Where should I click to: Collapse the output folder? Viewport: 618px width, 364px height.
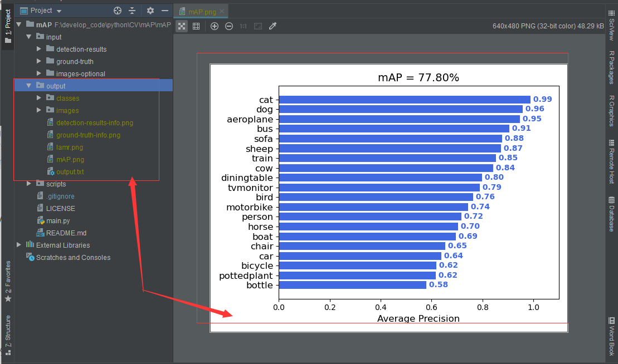pos(29,85)
